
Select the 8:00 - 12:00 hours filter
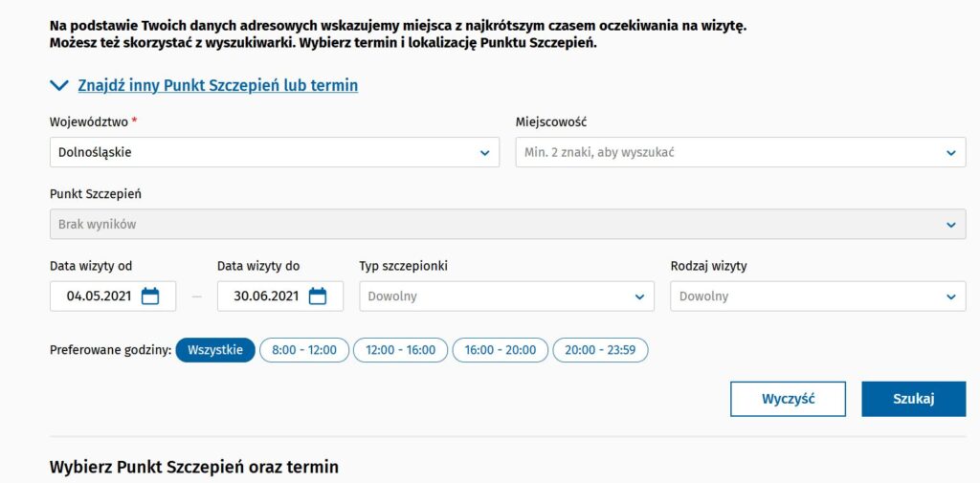pos(304,350)
